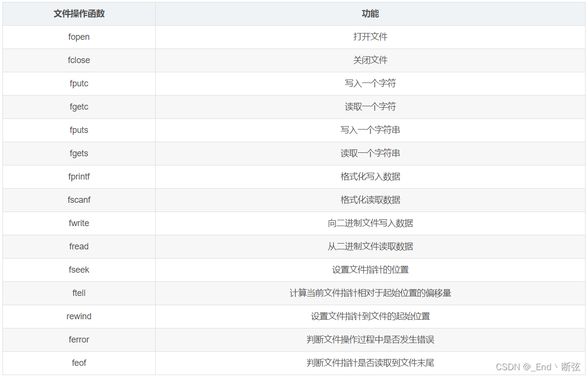The height and width of the screenshot is (376, 588).
Task: Select the 打开文件 description cell
Action: [x=370, y=37]
